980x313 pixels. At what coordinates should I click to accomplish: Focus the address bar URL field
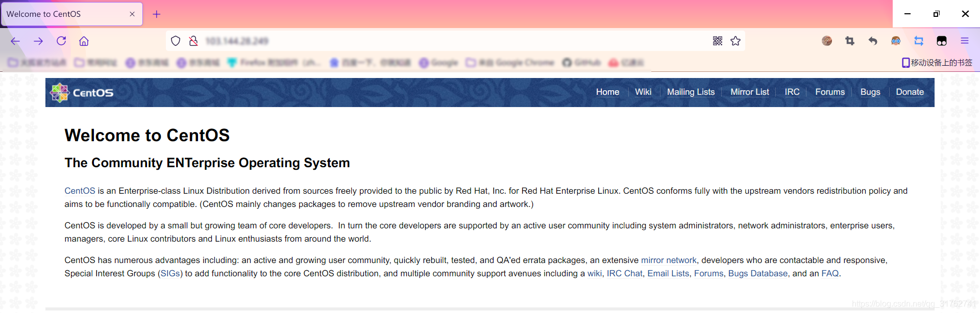coord(454,41)
